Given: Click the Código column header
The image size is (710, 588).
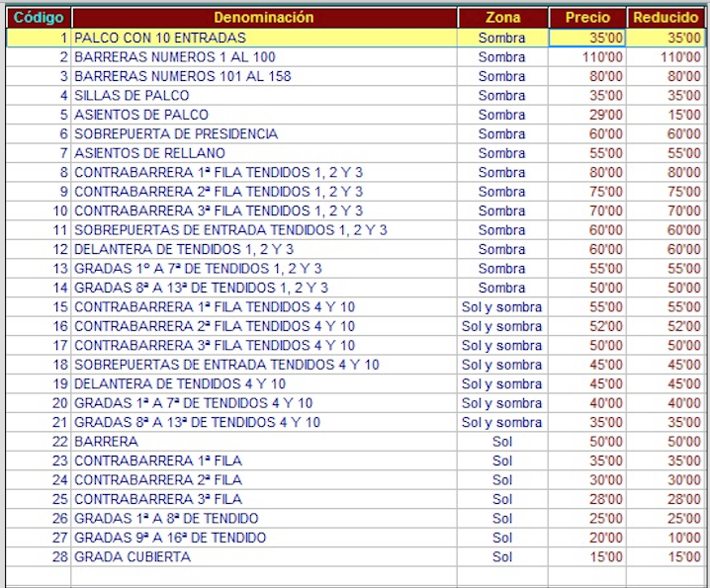Looking at the screenshot, I should (38, 18).
